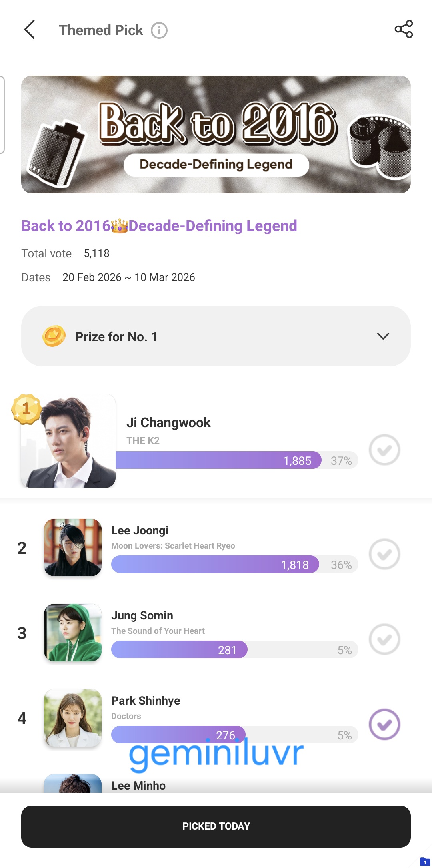Open the Back to 2016 title link
This screenshot has width=432, height=868.
(x=159, y=226)
